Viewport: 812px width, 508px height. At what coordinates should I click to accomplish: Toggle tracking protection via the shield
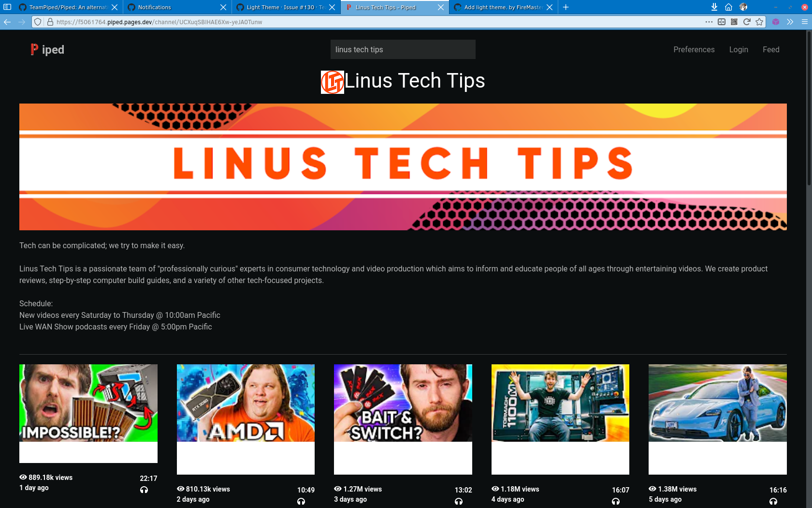(37, 22)
